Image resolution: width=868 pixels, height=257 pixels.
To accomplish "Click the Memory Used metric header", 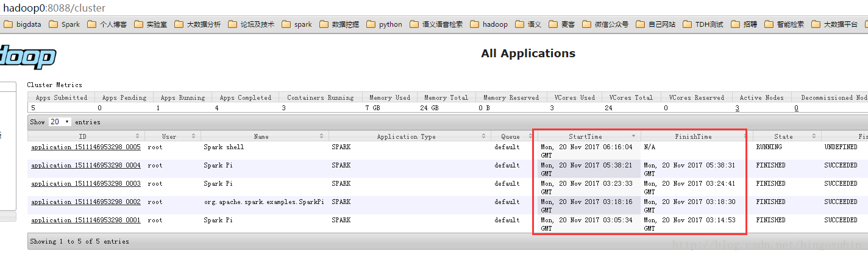I will (390, 97).
